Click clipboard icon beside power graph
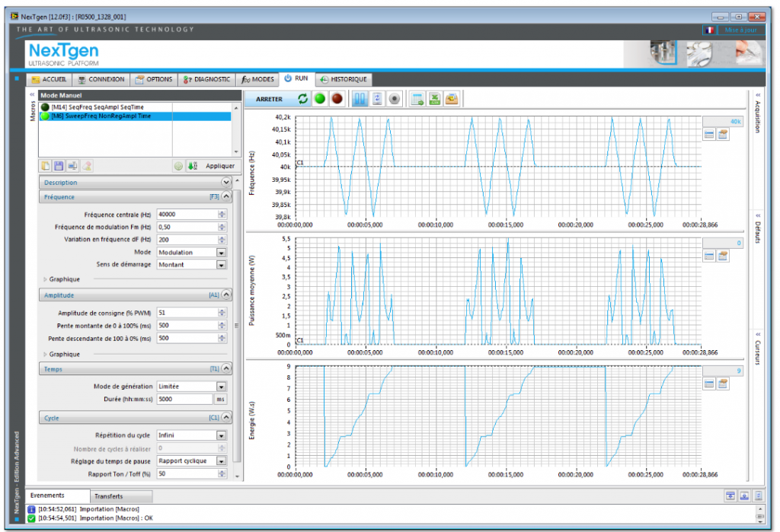The width and height of the screenshot is (780, 532). [x=723, y=256]
